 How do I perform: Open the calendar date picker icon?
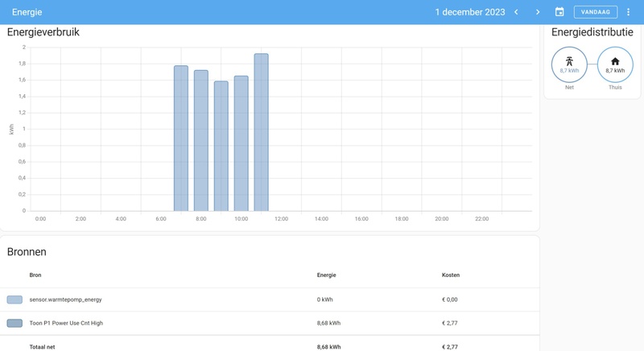click(x=559, y=12)
